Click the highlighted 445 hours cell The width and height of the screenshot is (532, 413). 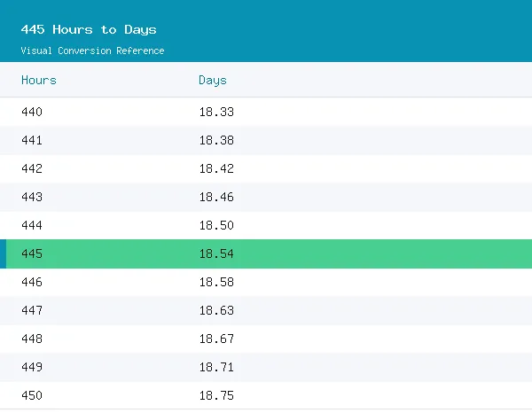click(x=32, y=253)
